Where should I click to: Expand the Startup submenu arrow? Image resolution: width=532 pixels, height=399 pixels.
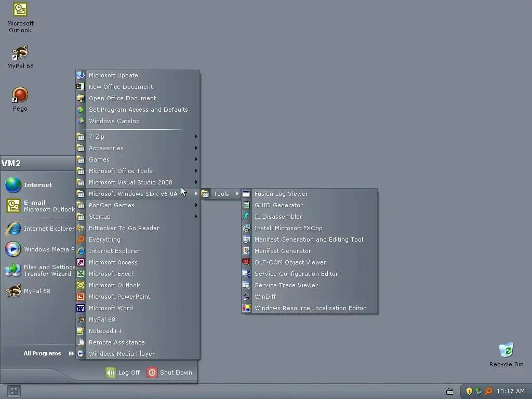[x=196, y=217]
